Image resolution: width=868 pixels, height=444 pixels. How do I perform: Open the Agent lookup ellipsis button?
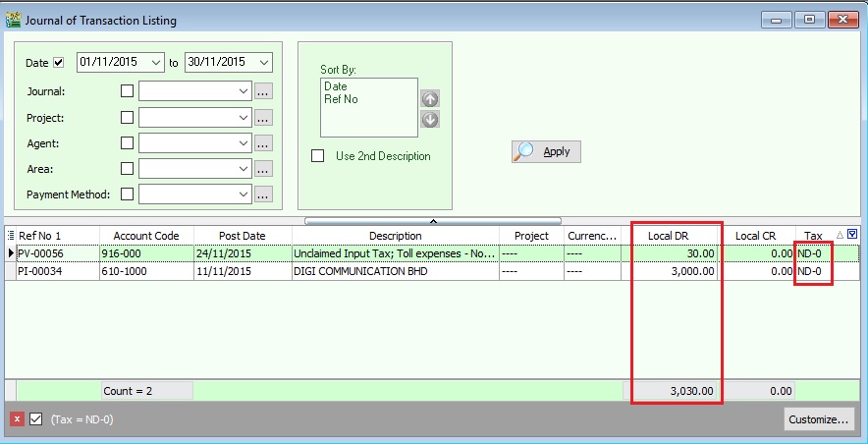263,143
